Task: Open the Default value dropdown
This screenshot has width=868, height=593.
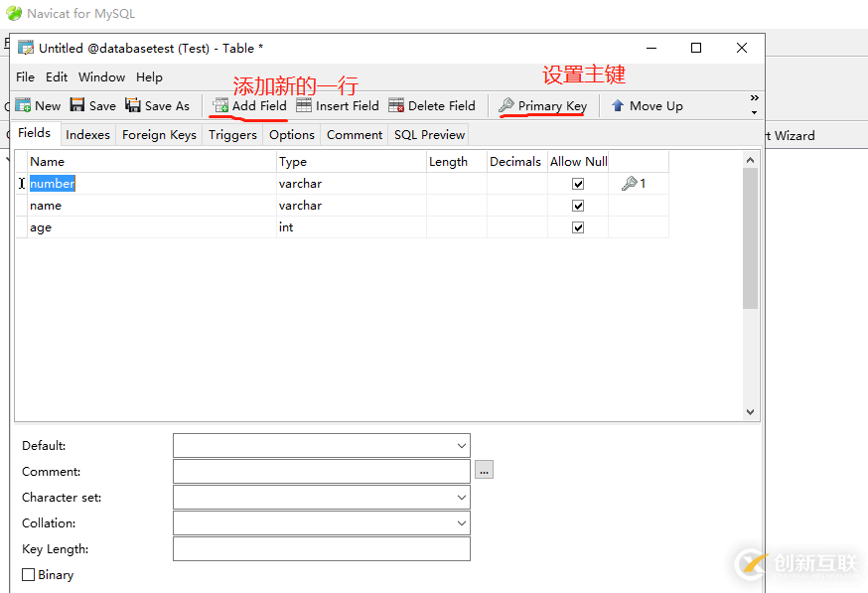Action: tap(462, 446)
